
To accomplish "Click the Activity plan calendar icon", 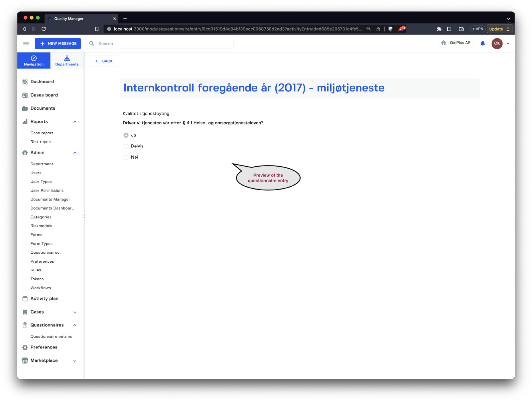I will (25, 299).
